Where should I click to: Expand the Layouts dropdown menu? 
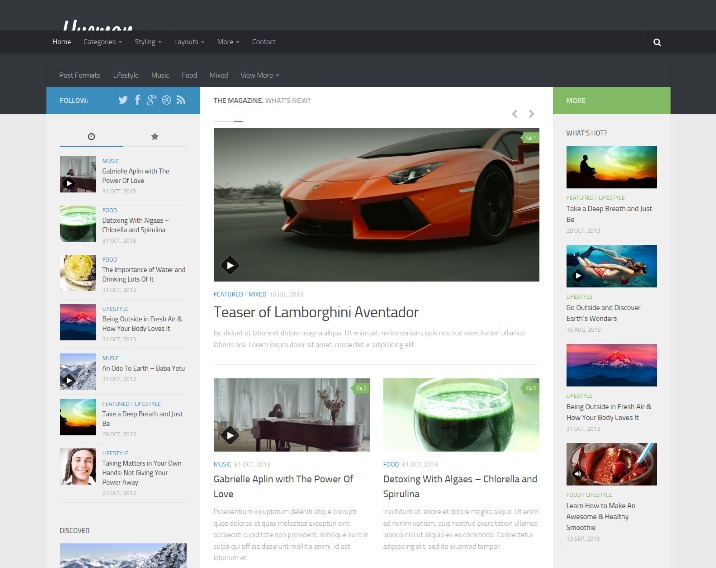pos(189,42)
